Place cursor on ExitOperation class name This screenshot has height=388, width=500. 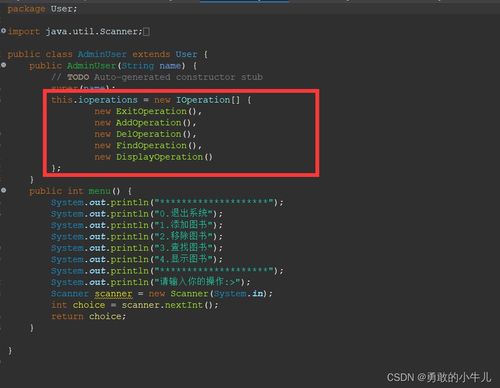coord(151,111)
